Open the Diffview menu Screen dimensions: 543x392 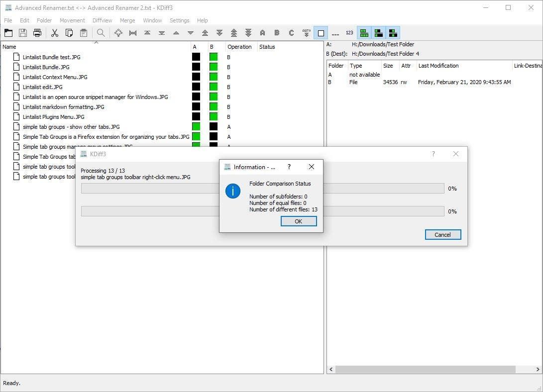(102, 20)
